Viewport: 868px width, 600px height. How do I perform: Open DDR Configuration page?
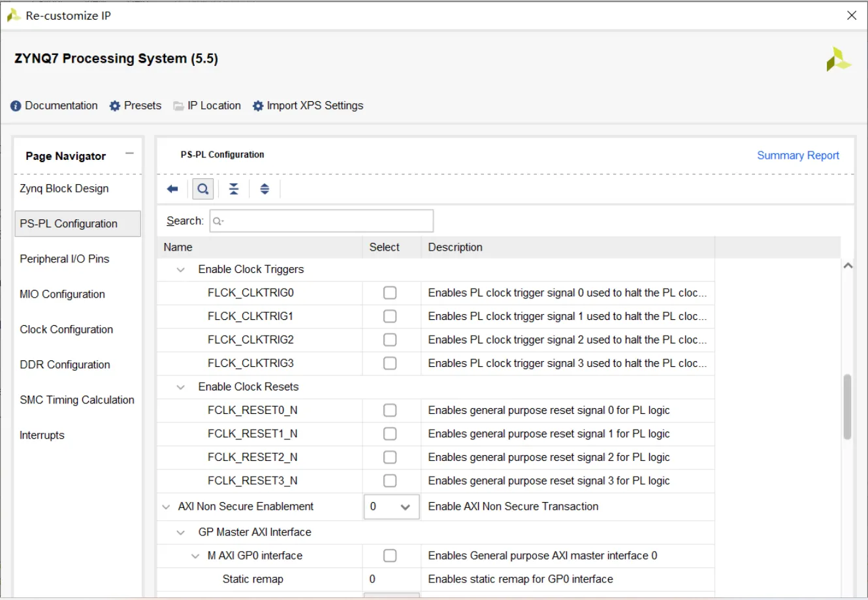click(65, 365)
